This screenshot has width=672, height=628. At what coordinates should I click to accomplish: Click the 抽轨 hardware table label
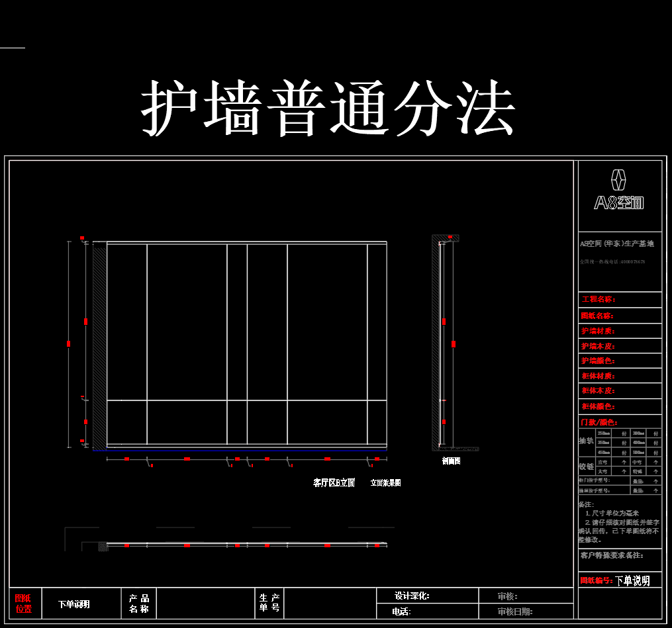point(587,441)
